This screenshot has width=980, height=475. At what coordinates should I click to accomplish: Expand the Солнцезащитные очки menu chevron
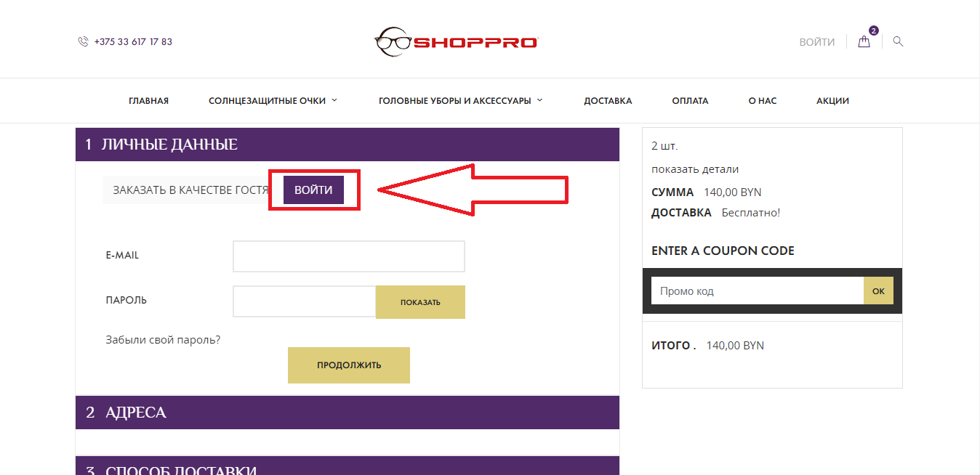[334, 100]
